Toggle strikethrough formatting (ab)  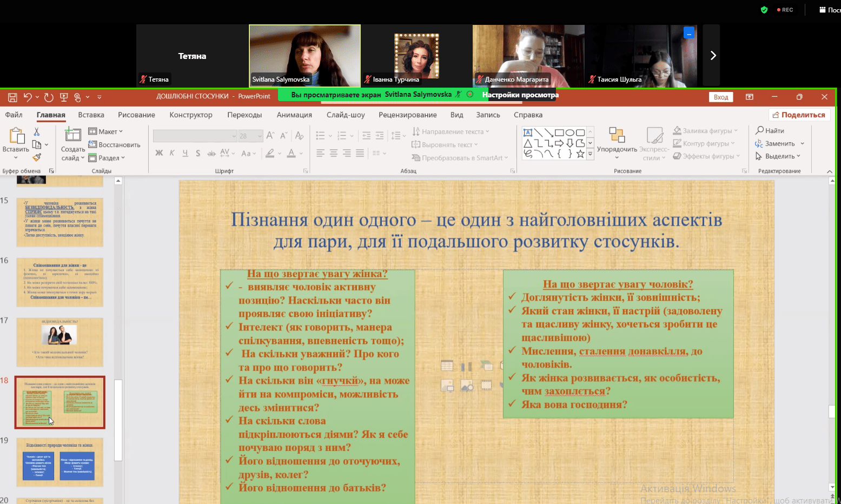pyautogui.click(x=211, y=153)
